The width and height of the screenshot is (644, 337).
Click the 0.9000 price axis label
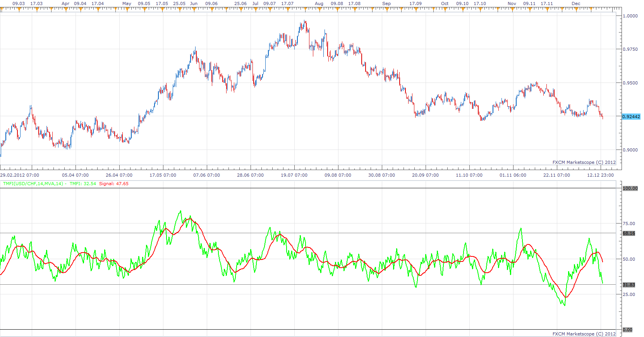tap(630, 150)
